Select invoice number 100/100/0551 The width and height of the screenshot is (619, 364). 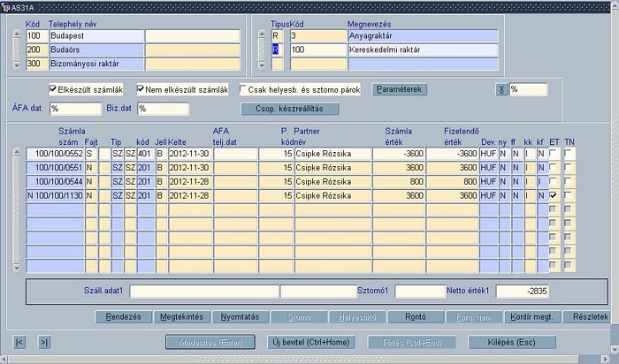pyautogui.click(x=55, y=168)
